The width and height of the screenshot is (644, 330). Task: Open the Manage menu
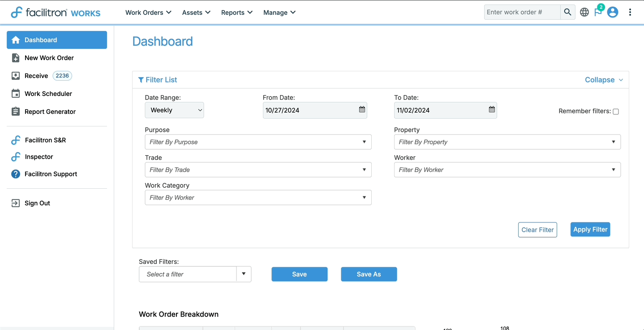(x=279, y=13)
